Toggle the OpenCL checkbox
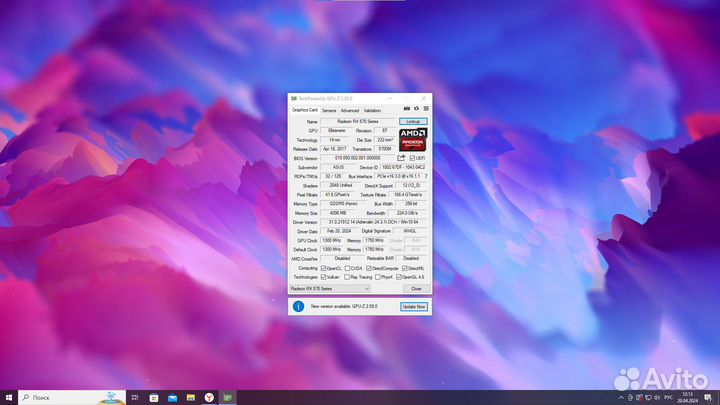This screenshot has height=405, width=720. tap(323, 268)
